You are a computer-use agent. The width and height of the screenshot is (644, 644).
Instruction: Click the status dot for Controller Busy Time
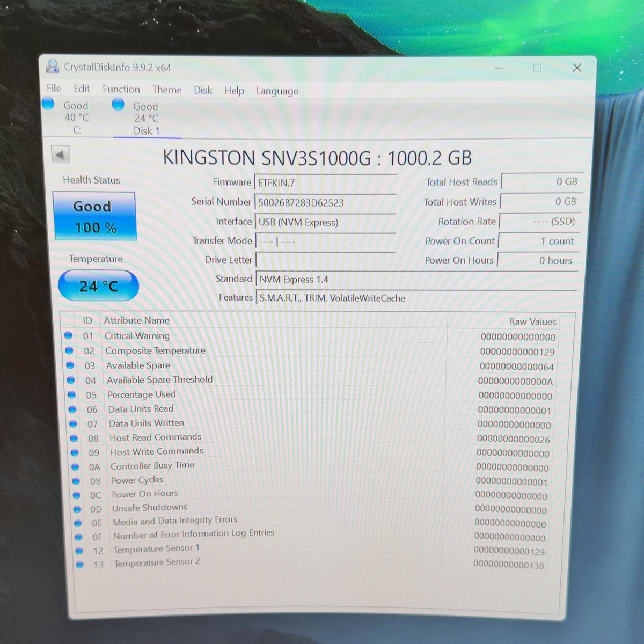pyautogui.click(x=76, y=467)
